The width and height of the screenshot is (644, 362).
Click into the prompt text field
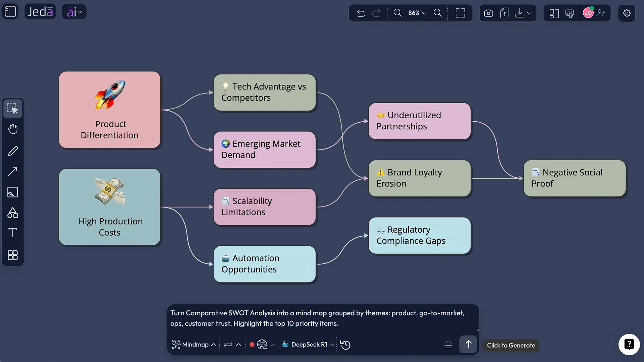[x=323, y=318]
